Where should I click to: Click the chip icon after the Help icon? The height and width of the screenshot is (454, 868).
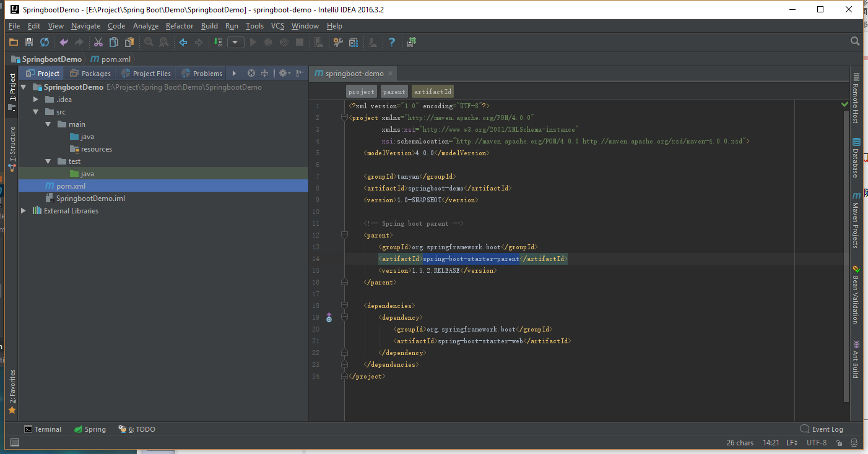click(412, 42)
